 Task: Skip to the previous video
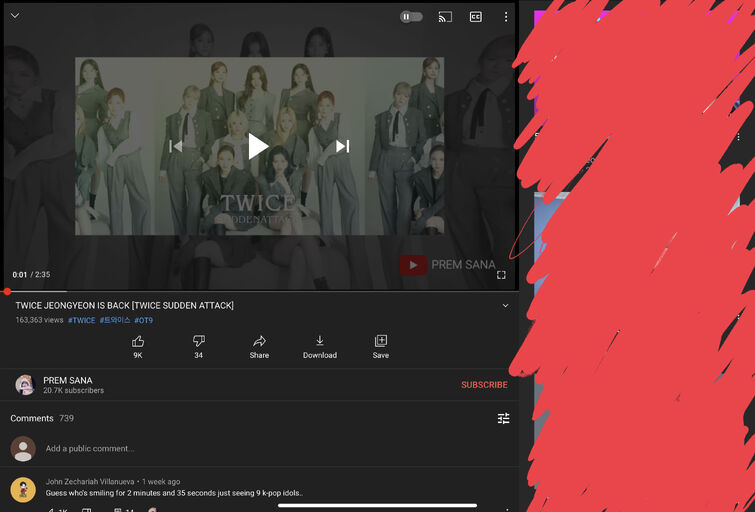176,146
